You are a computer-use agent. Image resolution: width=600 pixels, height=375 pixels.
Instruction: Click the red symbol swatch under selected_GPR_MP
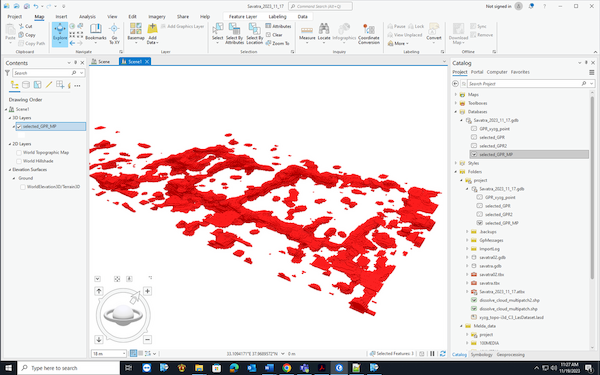pyautogui.click(x=21, y=135)
